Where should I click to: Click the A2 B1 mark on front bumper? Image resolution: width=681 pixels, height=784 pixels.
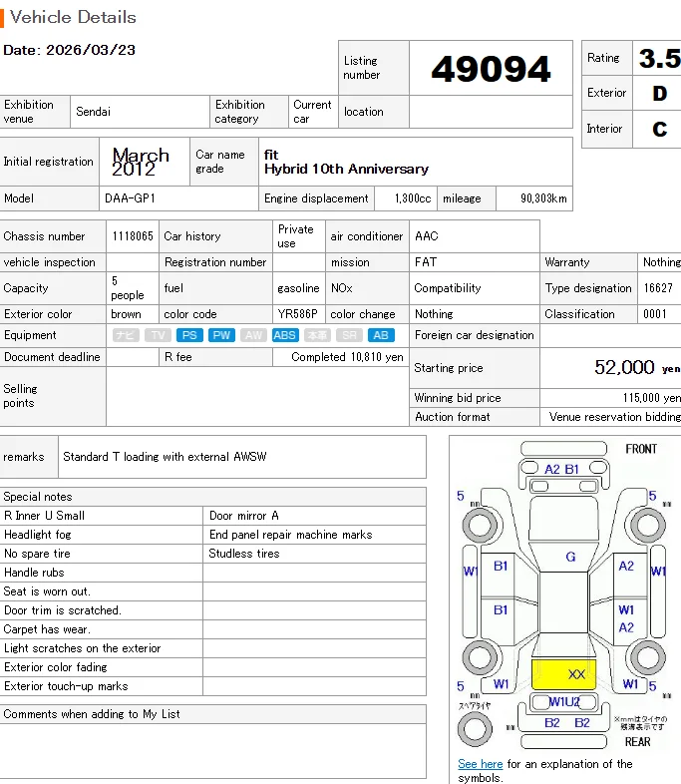tap(561, 470)
